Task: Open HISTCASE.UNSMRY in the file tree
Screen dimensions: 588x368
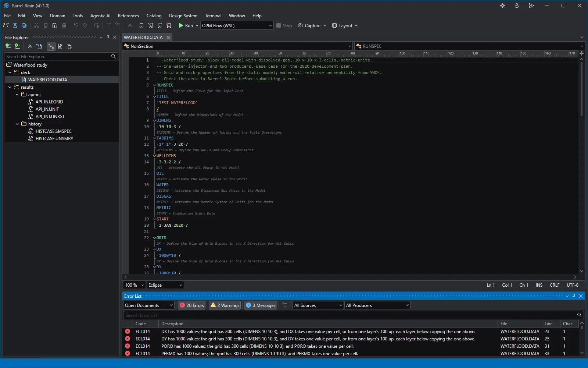Action: (54, 139)
